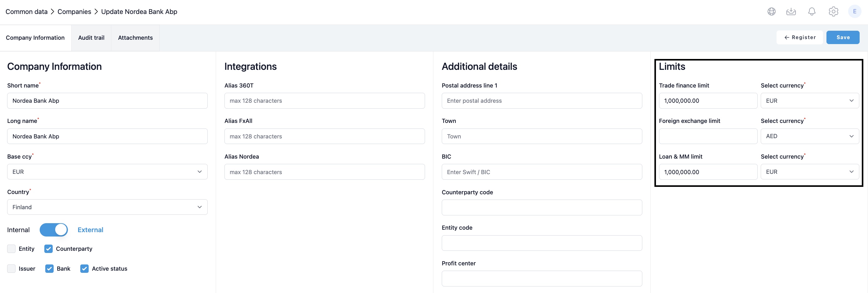Check the Entity checkbox
The height and width of the screenshot is (293, 868).
pyautogui.click(x=11, y=249)
